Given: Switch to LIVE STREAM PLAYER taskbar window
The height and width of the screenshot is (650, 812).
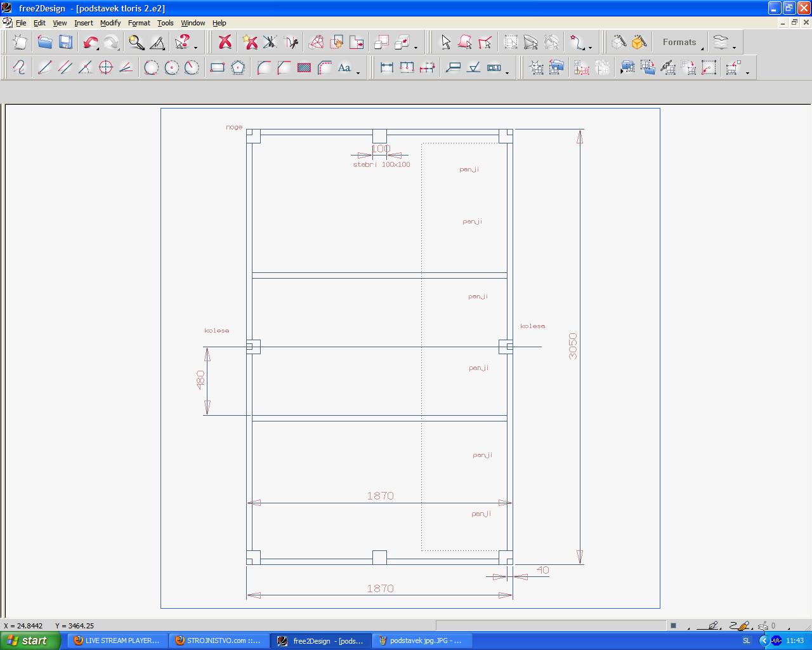Looking at the screenshot, I should tap(117, 640).
